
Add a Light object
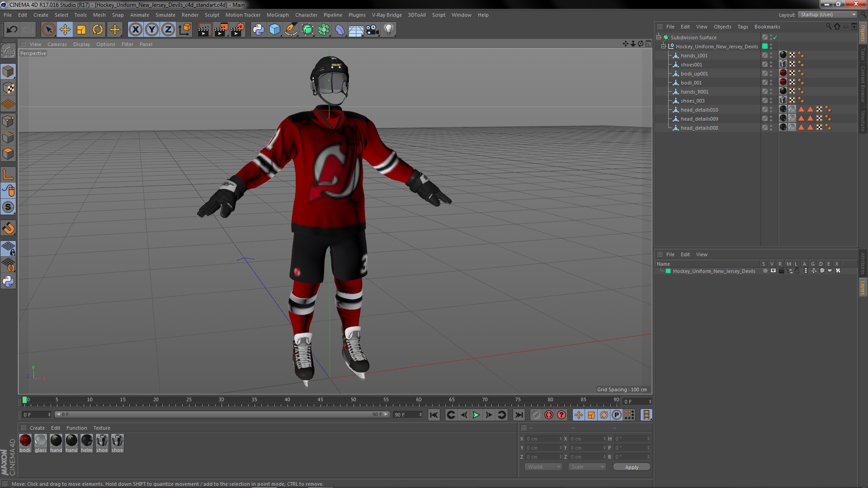[x=389, y=30]
